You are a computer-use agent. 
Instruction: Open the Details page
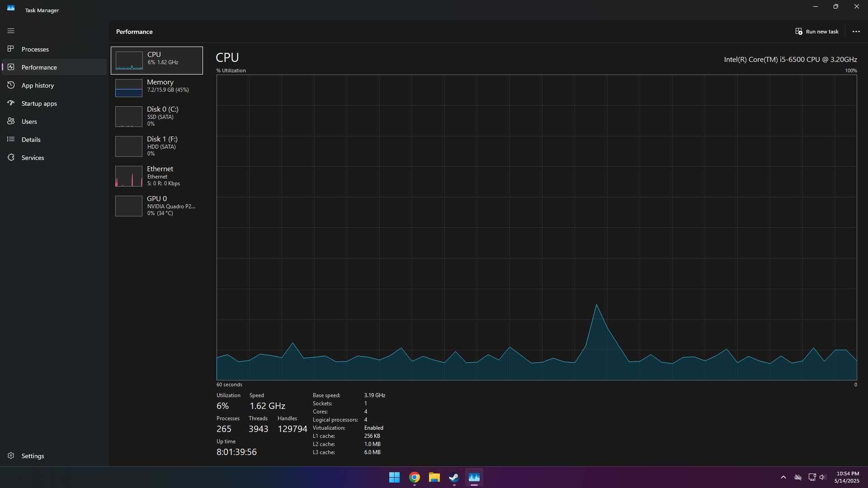tap(54, 139)
